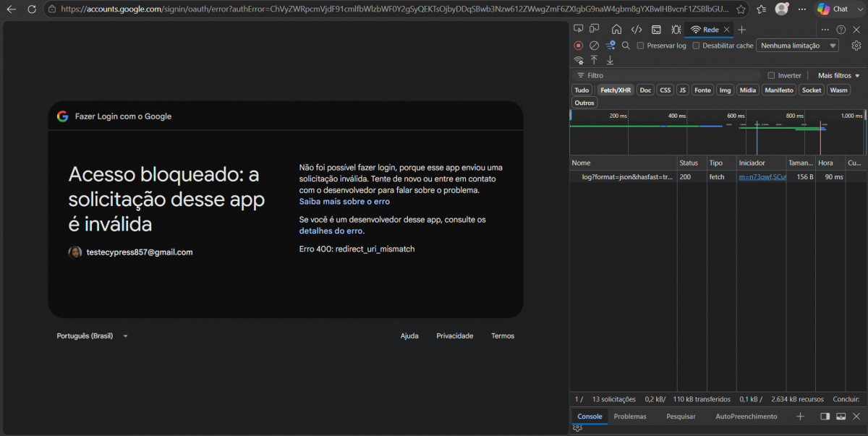This screenshot has width=868, height=436.
Task: Sort by the Nome column header
Action: click(x=623, y=163)
